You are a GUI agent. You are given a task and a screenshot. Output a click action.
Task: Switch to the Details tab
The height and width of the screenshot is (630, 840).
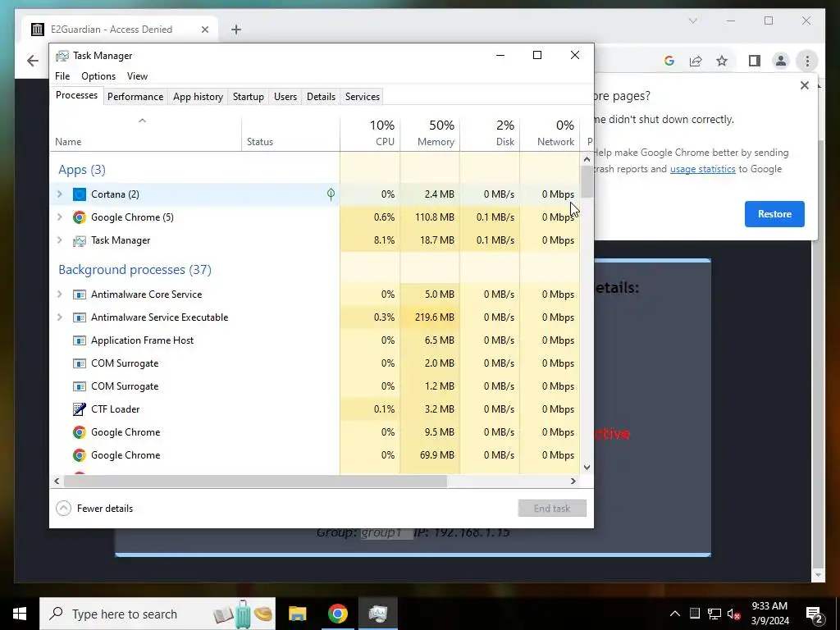(x=321, y=97)
